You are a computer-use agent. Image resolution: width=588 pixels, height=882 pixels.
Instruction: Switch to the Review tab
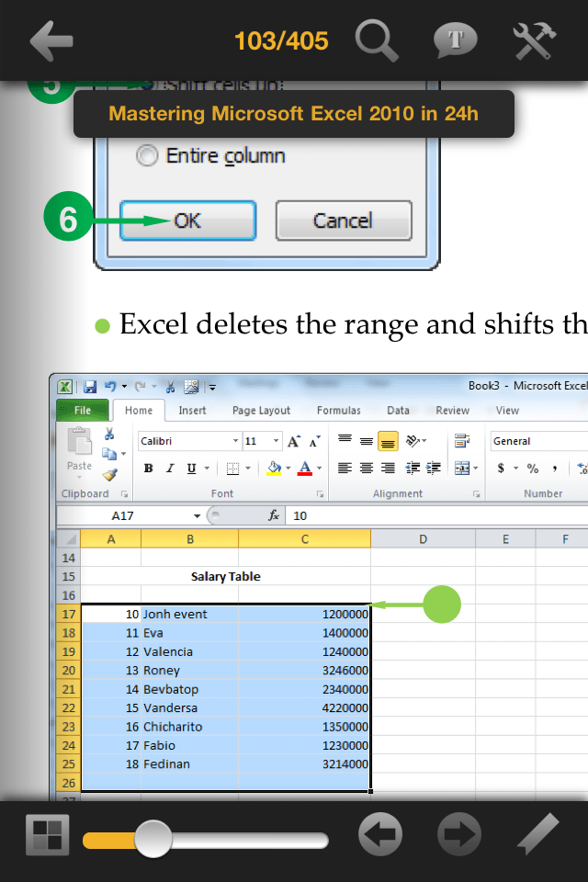point(452,410)
